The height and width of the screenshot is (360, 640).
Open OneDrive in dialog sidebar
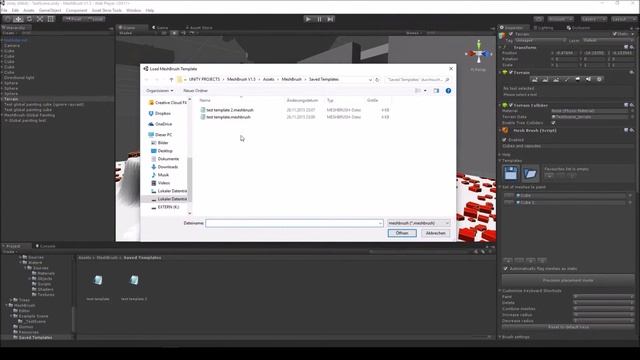[160, 124]
